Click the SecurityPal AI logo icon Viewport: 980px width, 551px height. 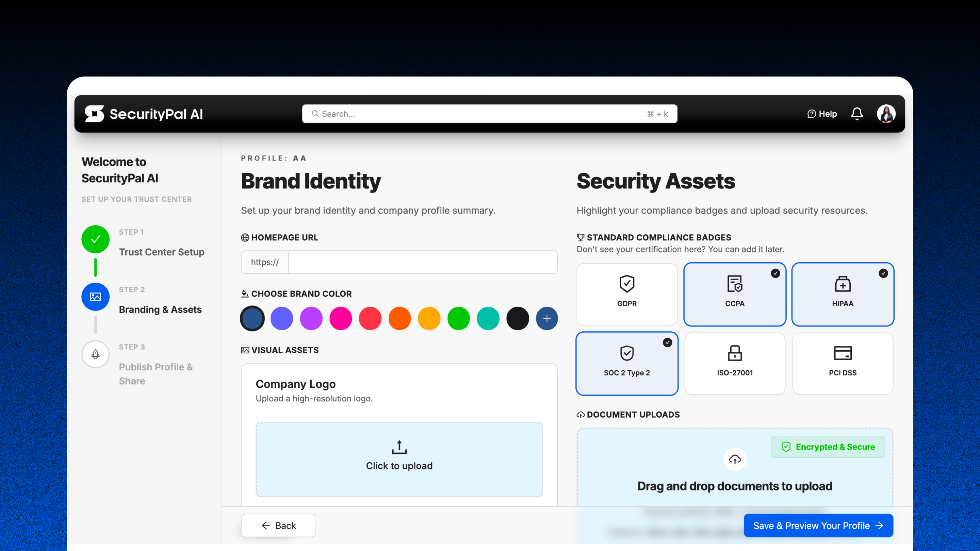94,114
